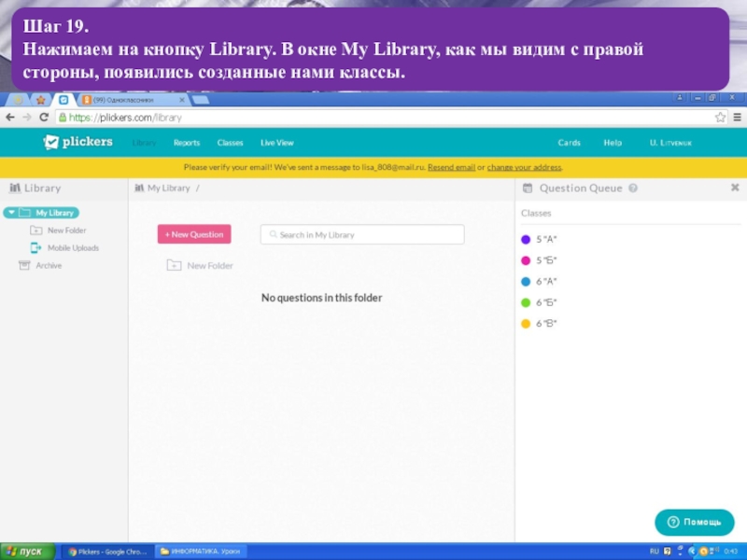This screenshot has width=747, height=560.
Task: Click My Library breadcrumb
Action: [x=168, y=189]
